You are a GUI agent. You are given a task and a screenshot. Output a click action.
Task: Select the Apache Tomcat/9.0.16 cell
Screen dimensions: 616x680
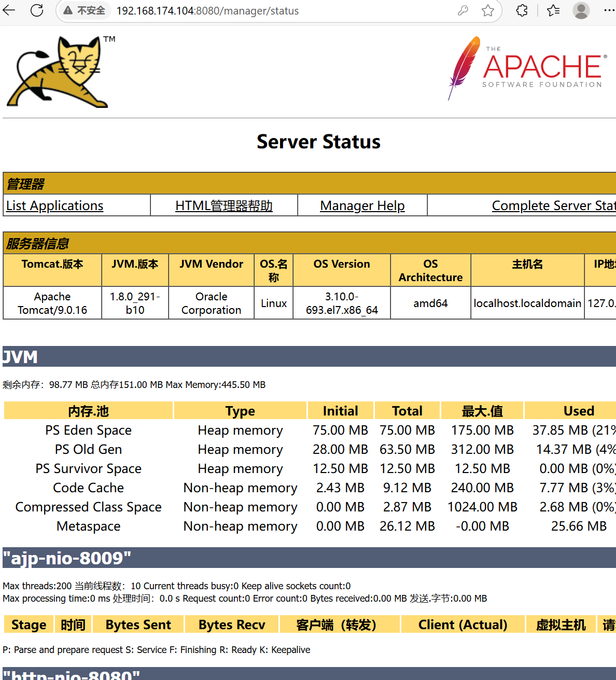pyautogui.click(x=52, y=303)
